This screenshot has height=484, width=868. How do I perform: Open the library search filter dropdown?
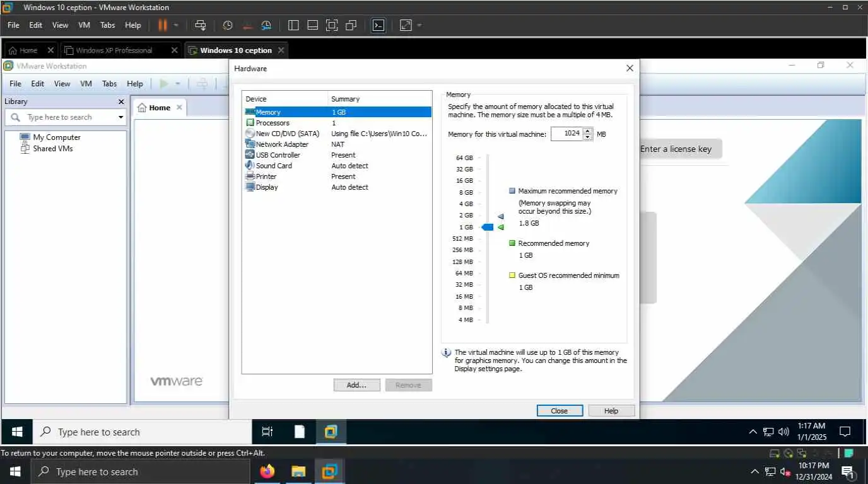tap(120, 117)
